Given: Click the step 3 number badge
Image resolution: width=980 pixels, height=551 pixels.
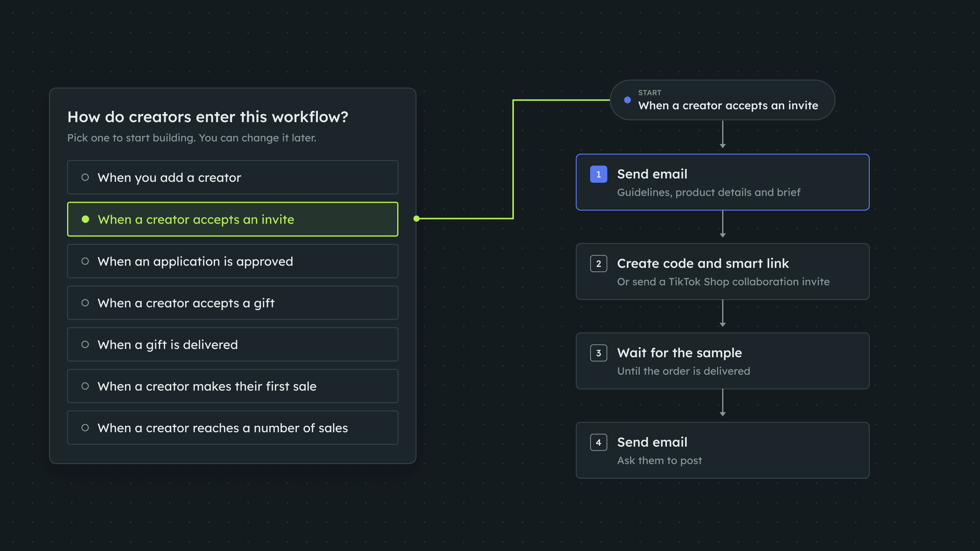Looking at the screenshot, I should click(598, 353).
